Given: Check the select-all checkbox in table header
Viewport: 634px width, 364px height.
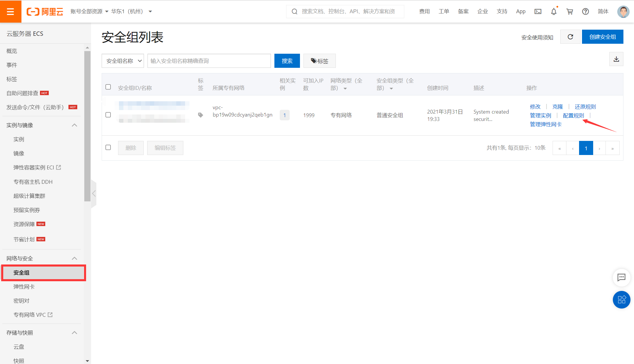Looking at the screenshot, I should pyautogui.click(x=108, y=87).
